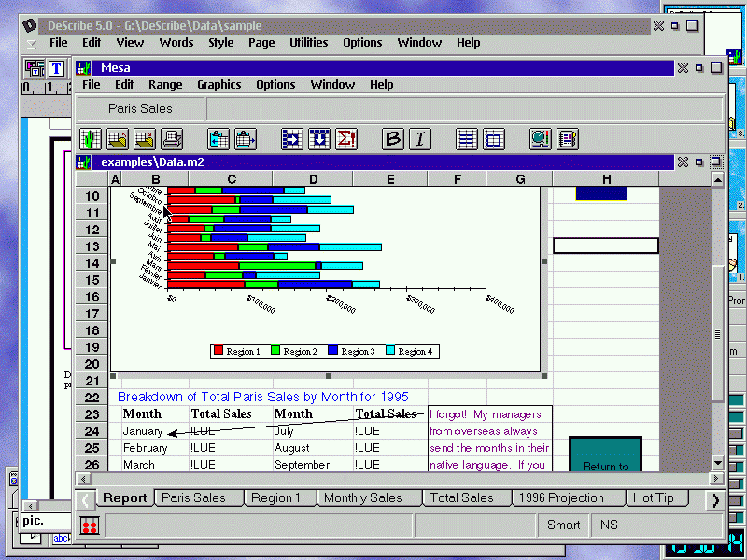Click the sheet tabs scroll-right arrow

coord(715,499)
